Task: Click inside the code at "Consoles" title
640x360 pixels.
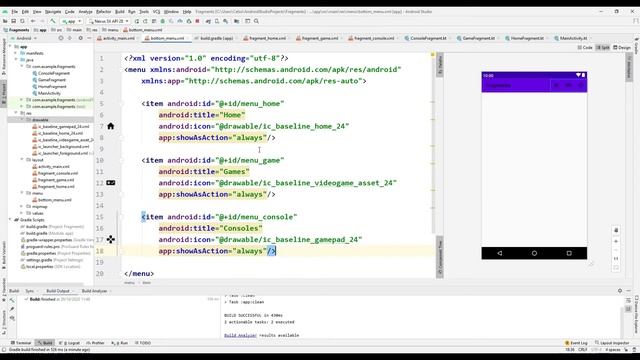Action: [x=241, y=228]
